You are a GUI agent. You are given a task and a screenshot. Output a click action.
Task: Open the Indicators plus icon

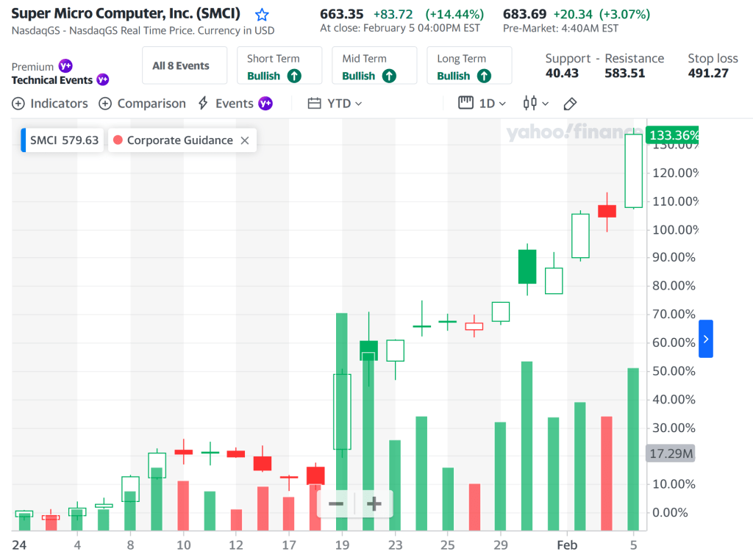[18, 104]
